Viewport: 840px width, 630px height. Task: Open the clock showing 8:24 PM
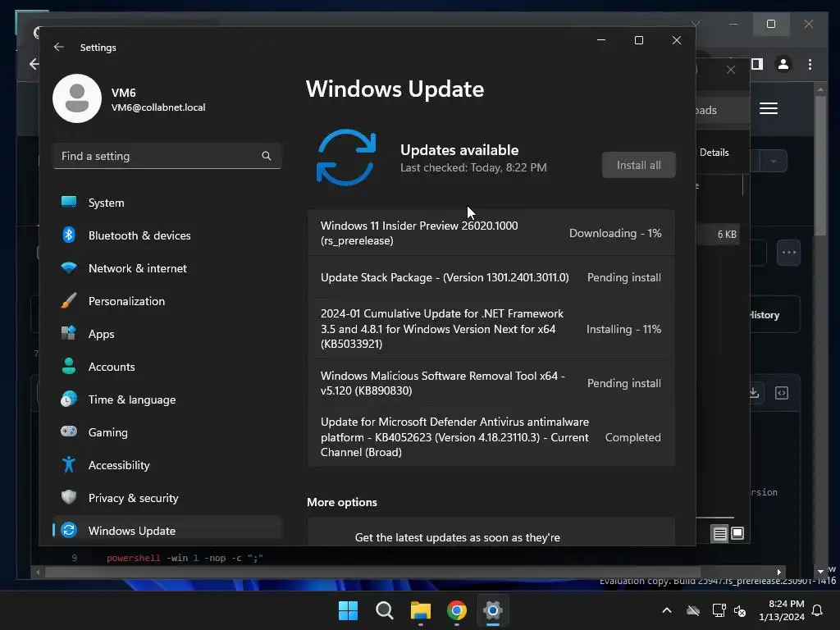tap(782, 610)
